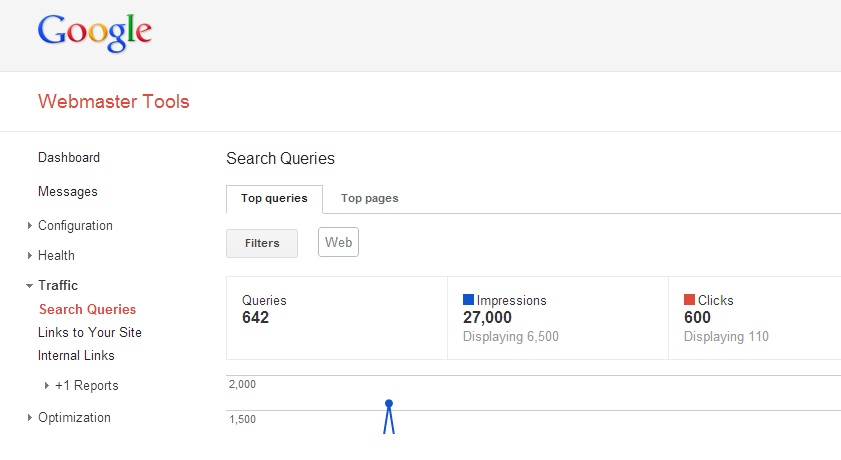Click the Impressions label

[x=512, y=301]
